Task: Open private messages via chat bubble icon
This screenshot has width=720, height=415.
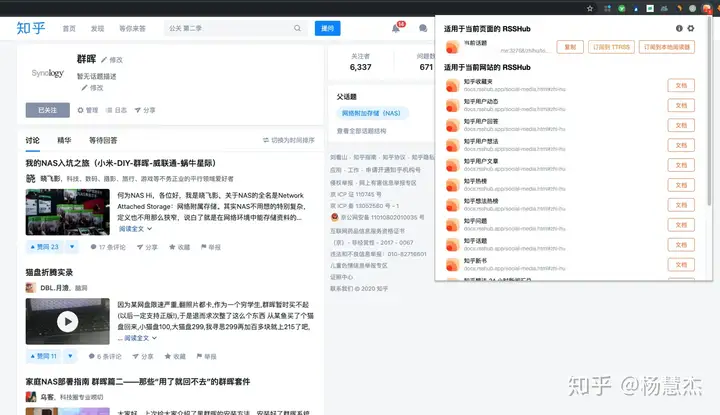Action: point(423,28)
